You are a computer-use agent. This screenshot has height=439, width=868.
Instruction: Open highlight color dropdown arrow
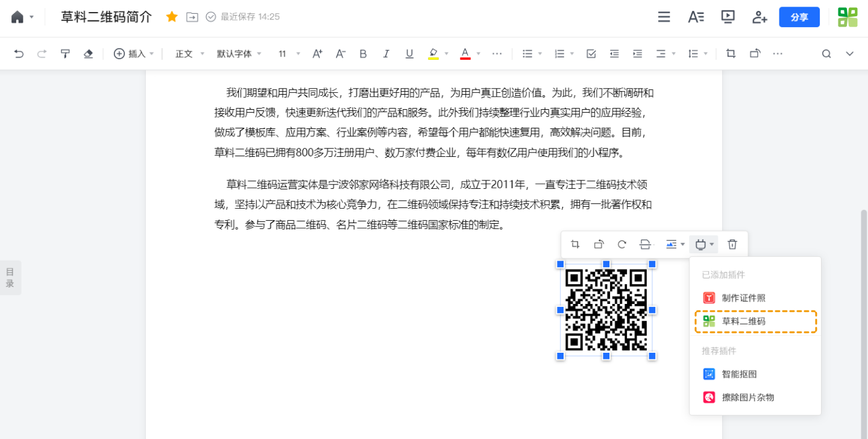[x=447, y=54]
